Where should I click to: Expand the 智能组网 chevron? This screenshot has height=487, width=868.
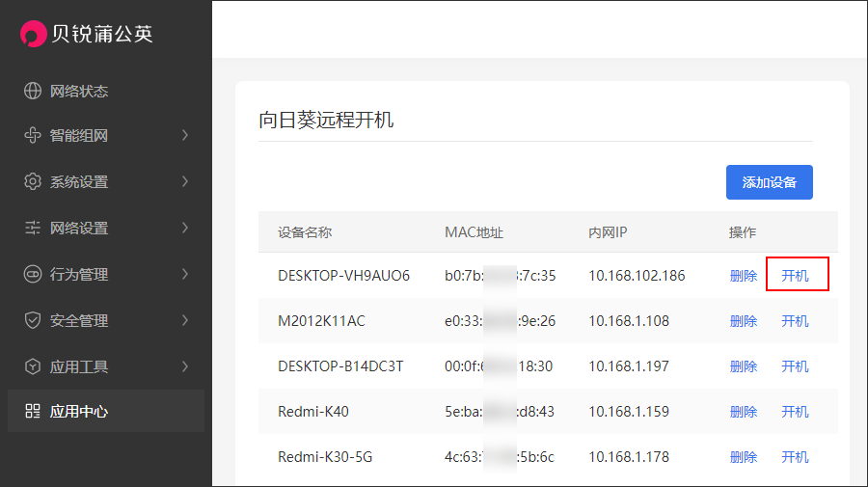(x=185, y=135)
